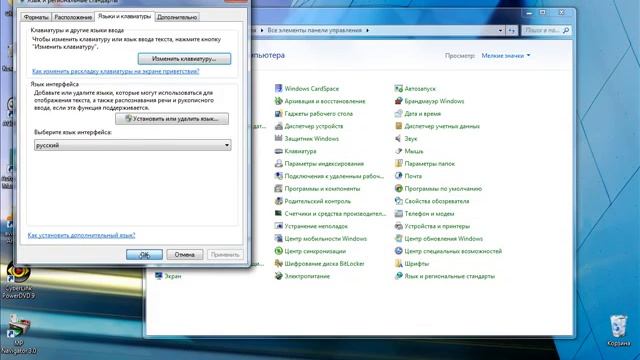
Task: Open Параметры папок icon
Action: [399, 164]
